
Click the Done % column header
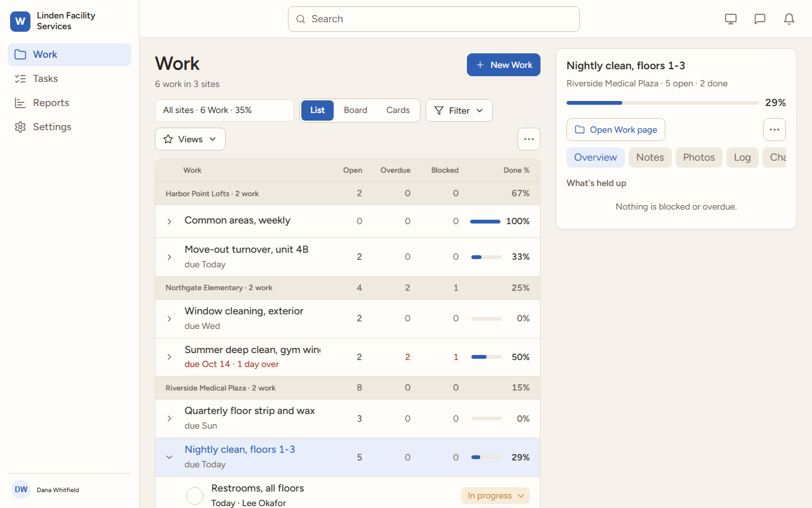tap(516, 170)
